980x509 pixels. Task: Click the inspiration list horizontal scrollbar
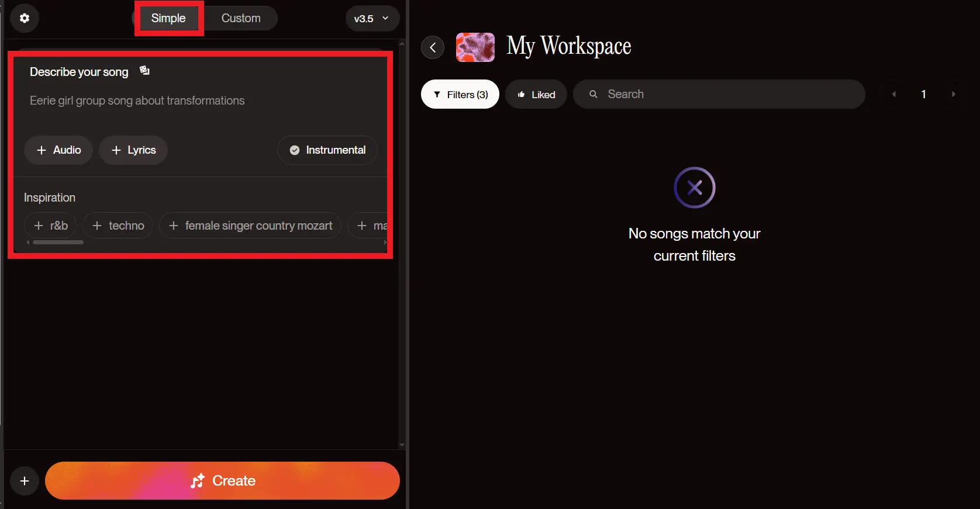point(58,242)
